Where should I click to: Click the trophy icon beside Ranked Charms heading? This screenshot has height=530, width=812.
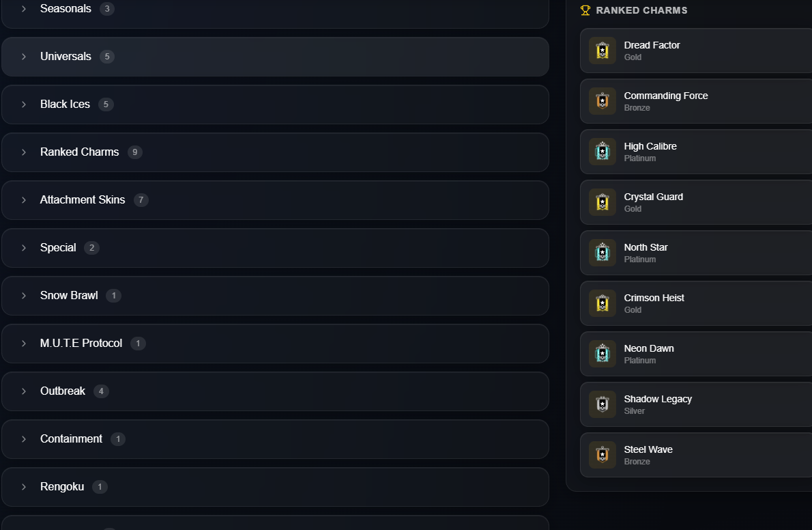click(585, 10)
